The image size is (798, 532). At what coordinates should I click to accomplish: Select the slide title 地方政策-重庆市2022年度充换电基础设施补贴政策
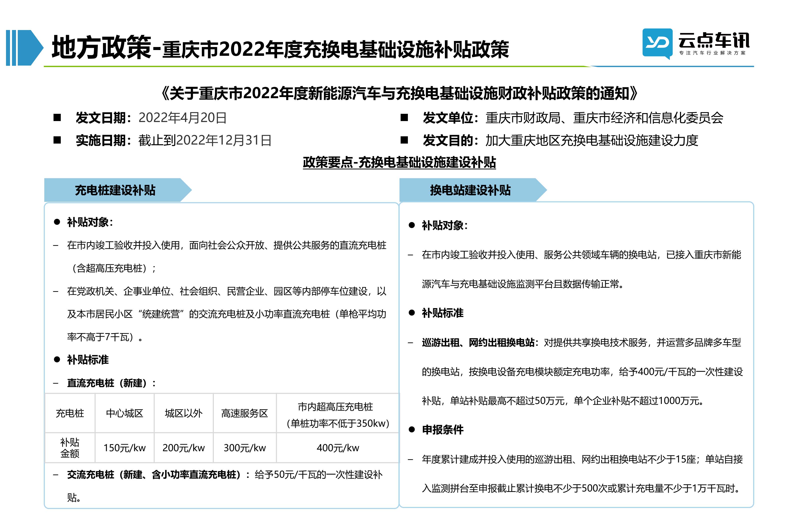coord(280,48)
